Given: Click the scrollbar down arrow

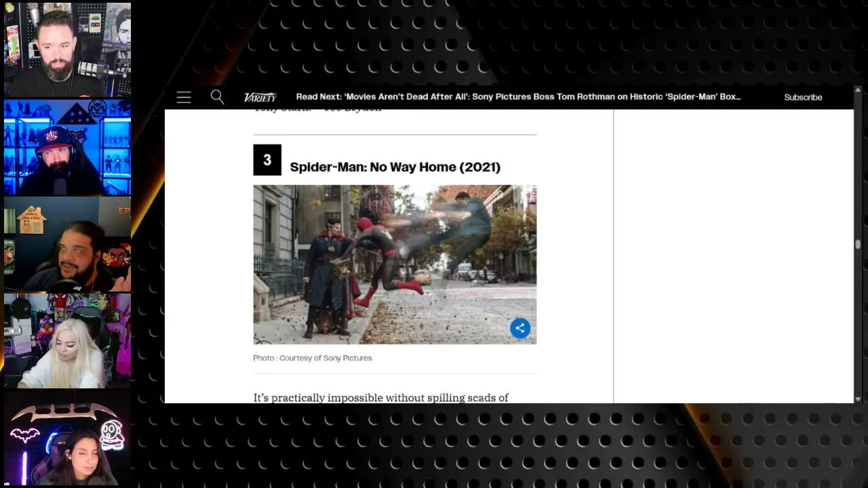Looking at the screenshot, I should click(x=858, y=399).
